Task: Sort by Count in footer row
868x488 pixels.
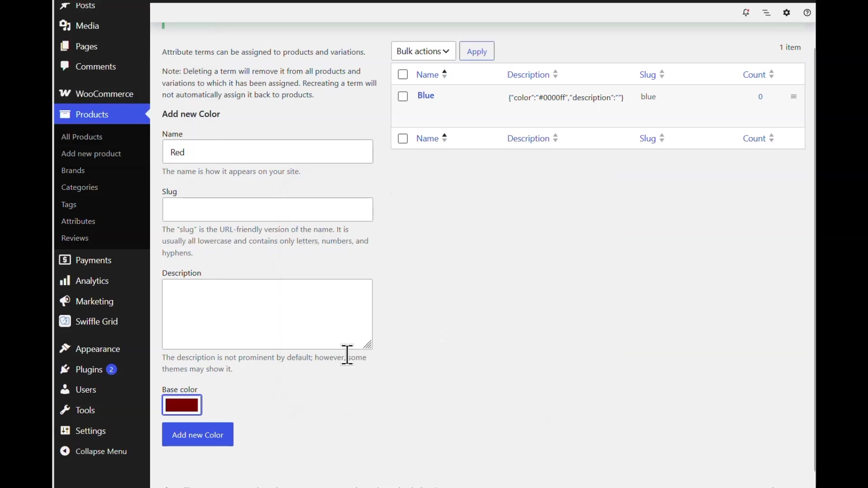Action: point(759,139)
